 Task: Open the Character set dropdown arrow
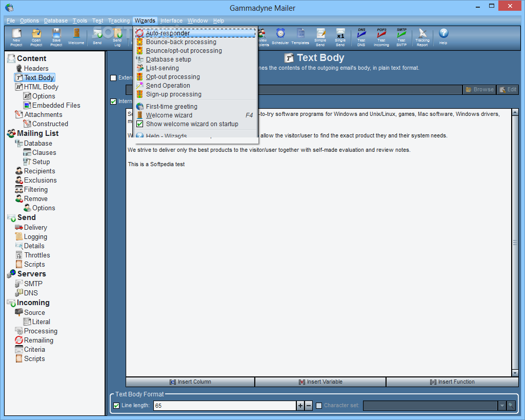click(502, 406)
